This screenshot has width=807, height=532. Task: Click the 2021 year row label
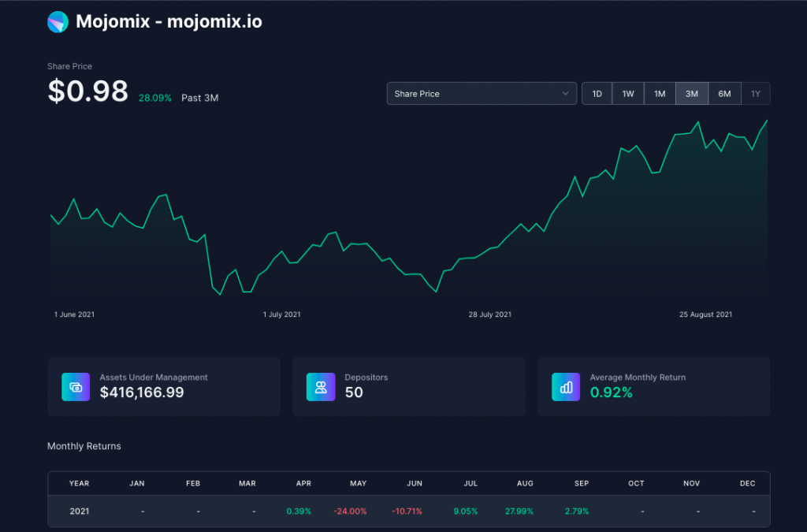pyautogui.click(x=80, y=512)
